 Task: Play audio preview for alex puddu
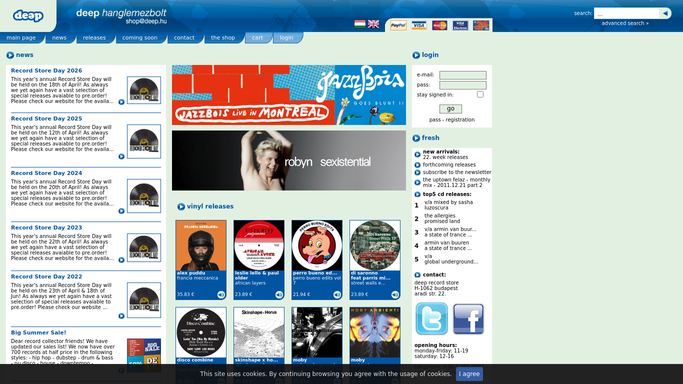[221, 295]
